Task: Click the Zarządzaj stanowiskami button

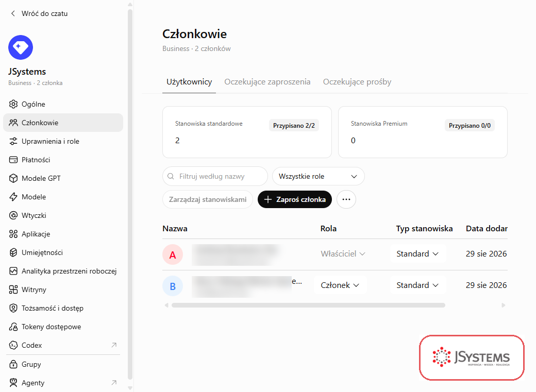Action: pos(208,199)
